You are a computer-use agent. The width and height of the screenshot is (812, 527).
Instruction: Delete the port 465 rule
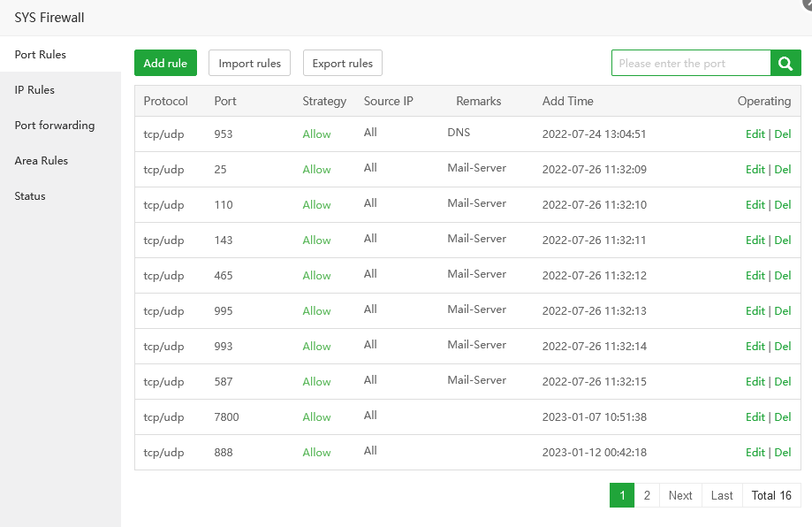[x=783, y=275]
